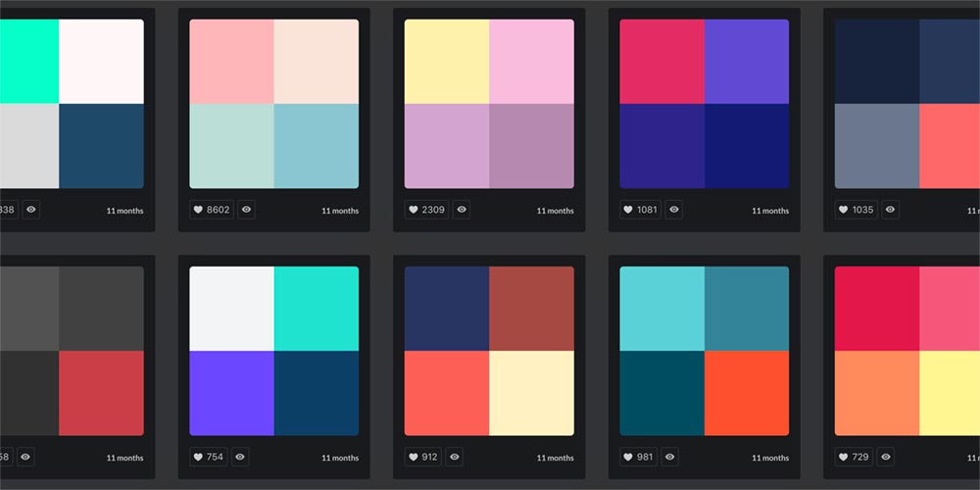
Task: Pick the dark teal-blue swatch beside aqua palette
Action: [x=101, y=146]
